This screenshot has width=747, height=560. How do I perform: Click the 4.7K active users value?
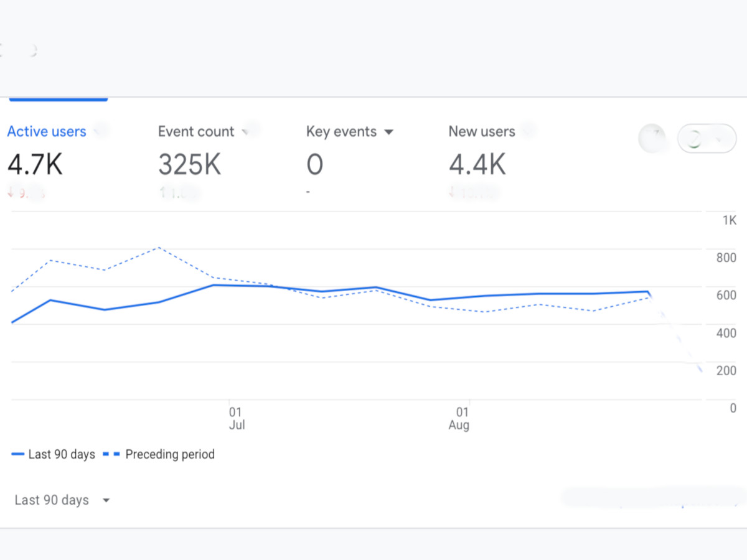click(x=35, y=165)
